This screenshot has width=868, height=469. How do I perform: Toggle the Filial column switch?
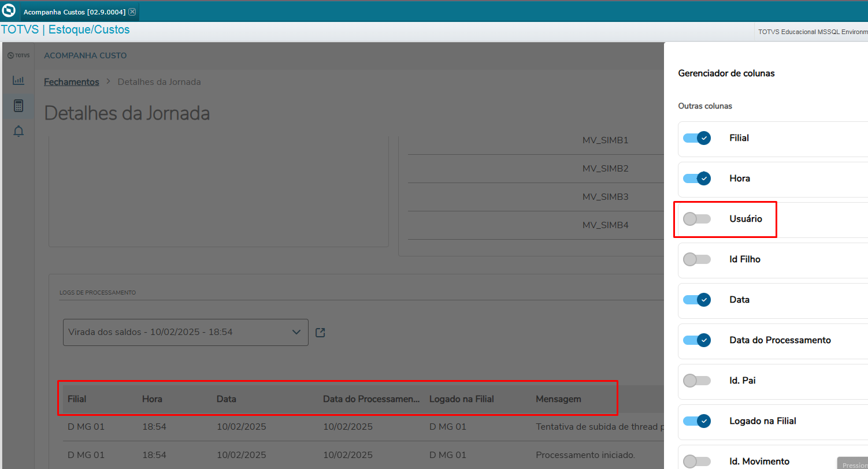pos(697,138)
